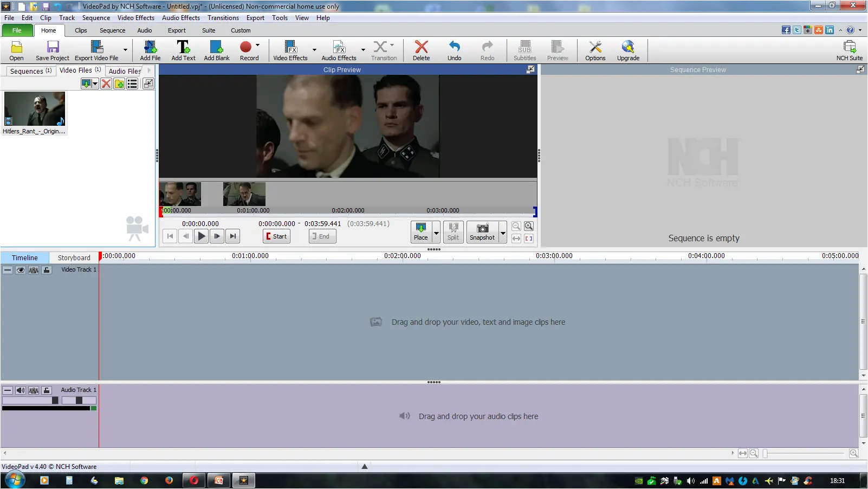Open Audio Effects from the Home toolbar
The width and height of the screenshot is (868, 489).
pos(339,50)
